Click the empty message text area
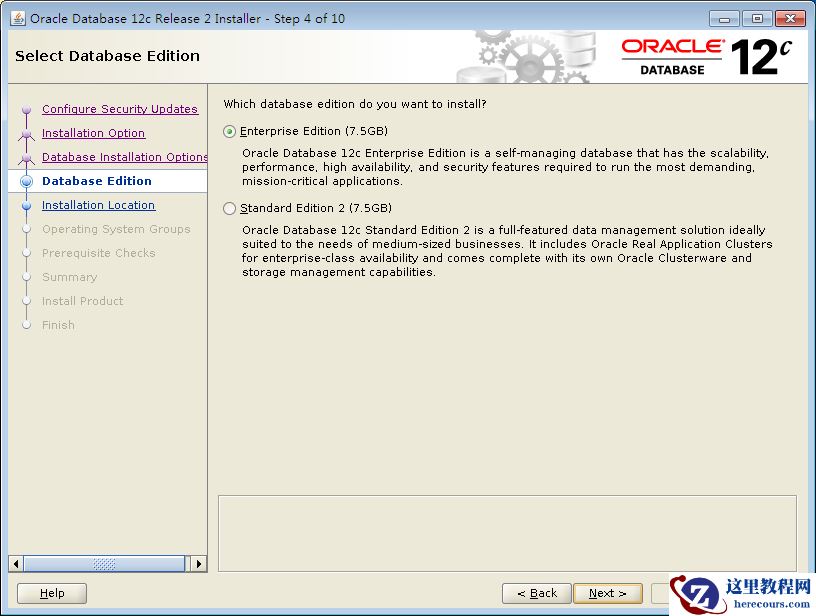 point(507,533)
